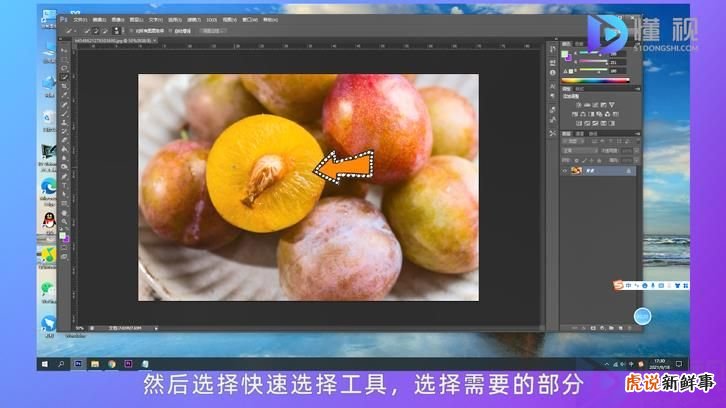Choose Subtract from Selection mode
Image resolution: width=726 pixels, height=408 pixels.
(105, 31)
